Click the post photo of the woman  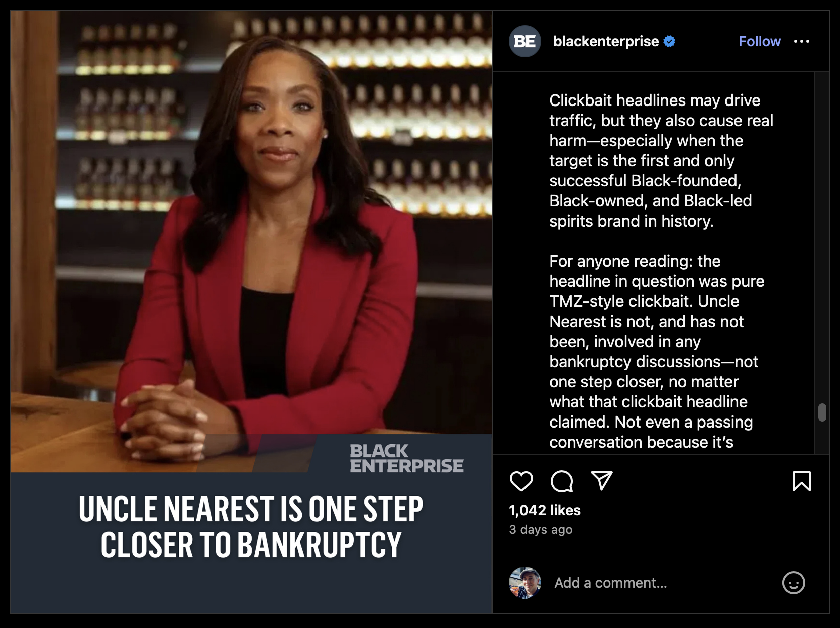point(251,241)
